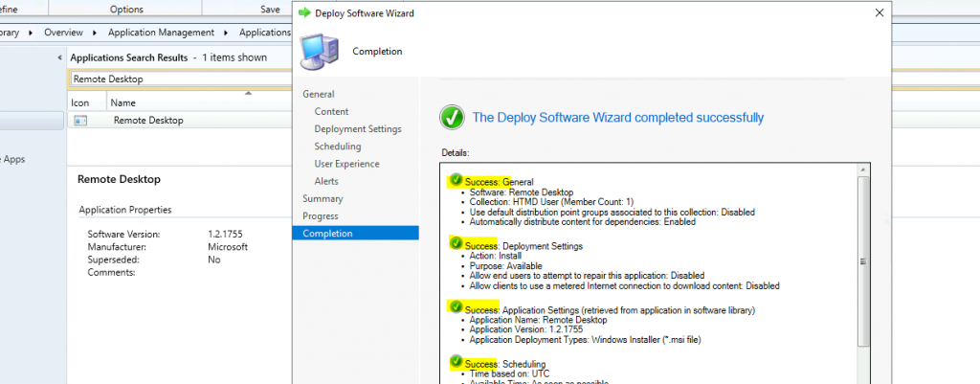Screen dimensions: 980x384
Task: Click 'Application Version: 1.2.1755' detail line
Action: pos(525,330)
